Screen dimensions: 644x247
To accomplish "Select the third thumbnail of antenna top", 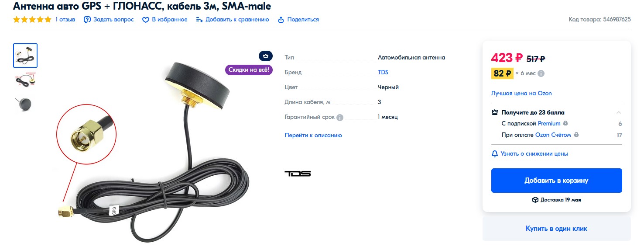I will (25, 104).
